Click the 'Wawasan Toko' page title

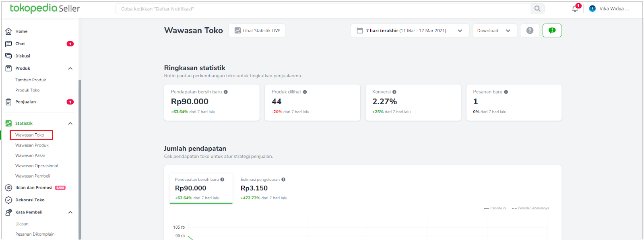click(194, 31)
